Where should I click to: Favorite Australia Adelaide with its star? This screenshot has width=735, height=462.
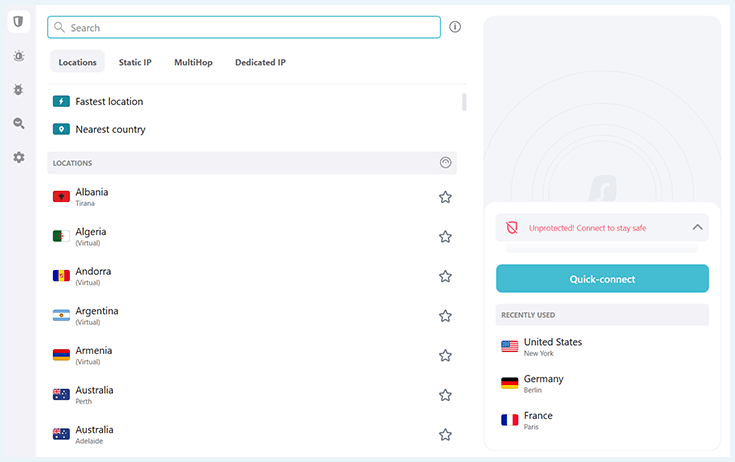point(445,435)
